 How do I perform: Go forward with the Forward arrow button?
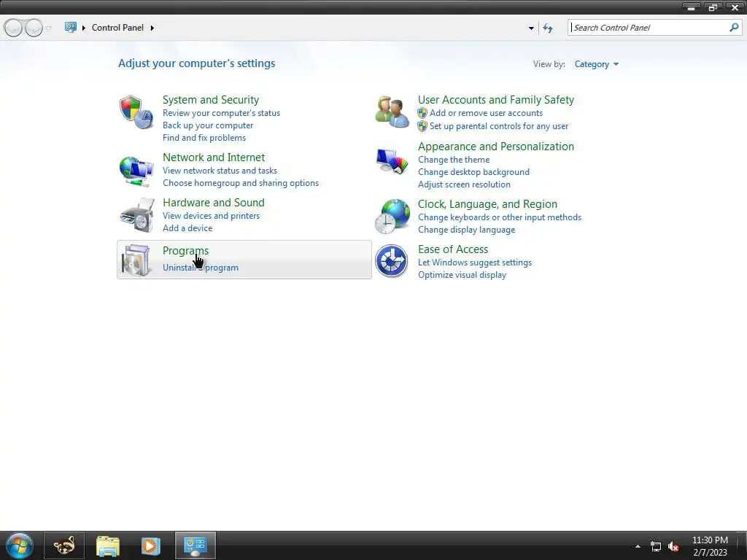click(34, 28)
